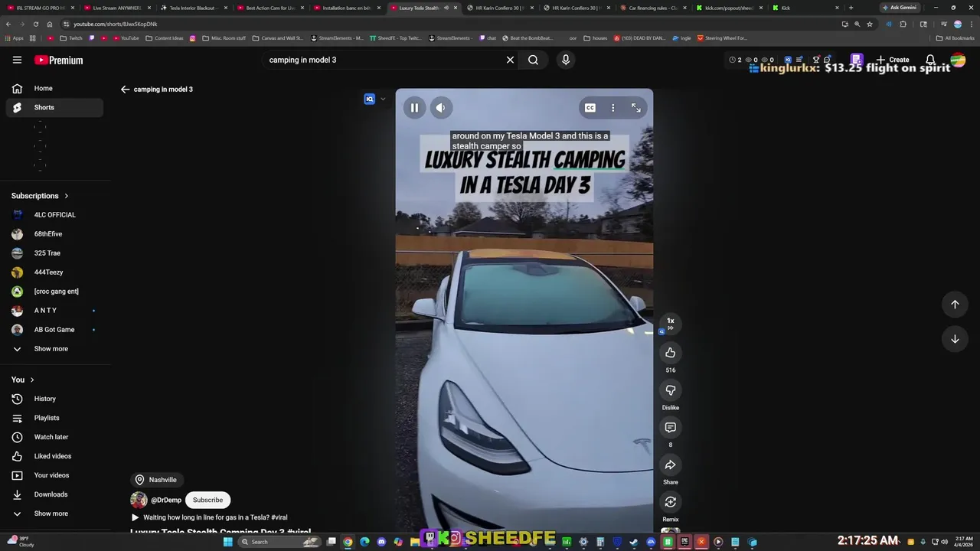Open Your videos in the sidebar
The height and width of the screenshot is (551, 980).
click(x=54, y=475)
